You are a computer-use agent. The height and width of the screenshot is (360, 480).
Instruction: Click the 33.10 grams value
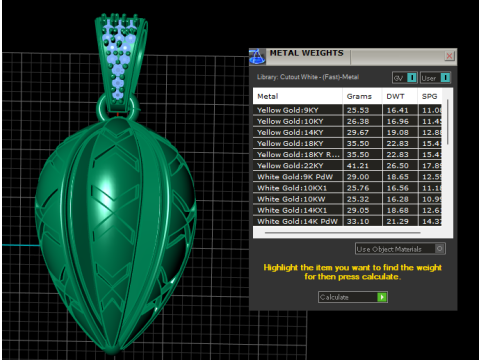coord(358,221)
